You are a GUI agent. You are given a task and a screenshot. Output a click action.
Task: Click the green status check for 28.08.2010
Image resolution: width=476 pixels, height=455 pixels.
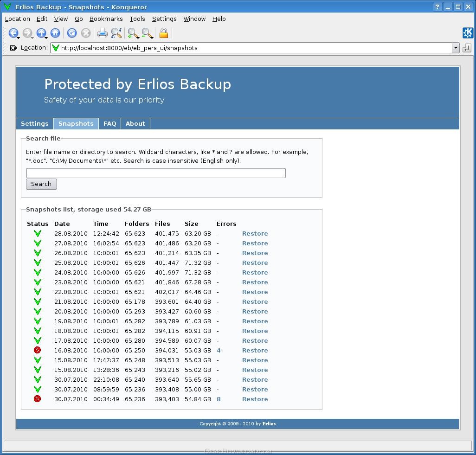point(37,233)
